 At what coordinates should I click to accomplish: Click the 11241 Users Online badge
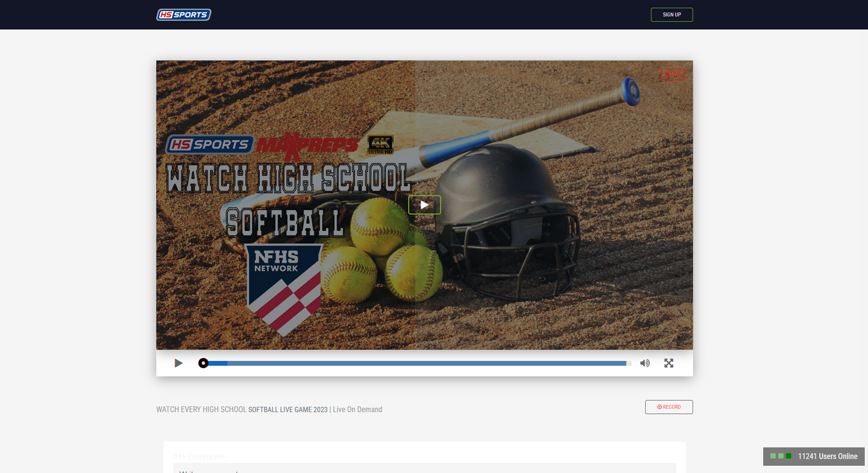(x=827, y=456)
